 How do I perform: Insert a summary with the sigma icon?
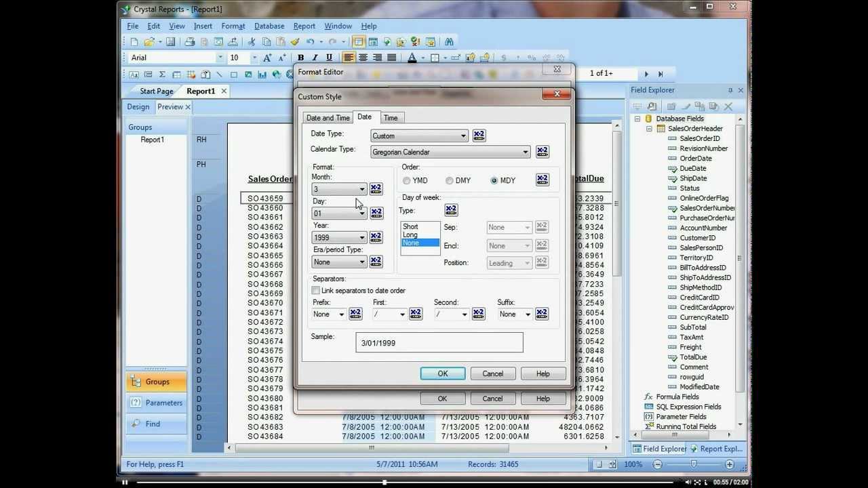click(x=162, y=75)
